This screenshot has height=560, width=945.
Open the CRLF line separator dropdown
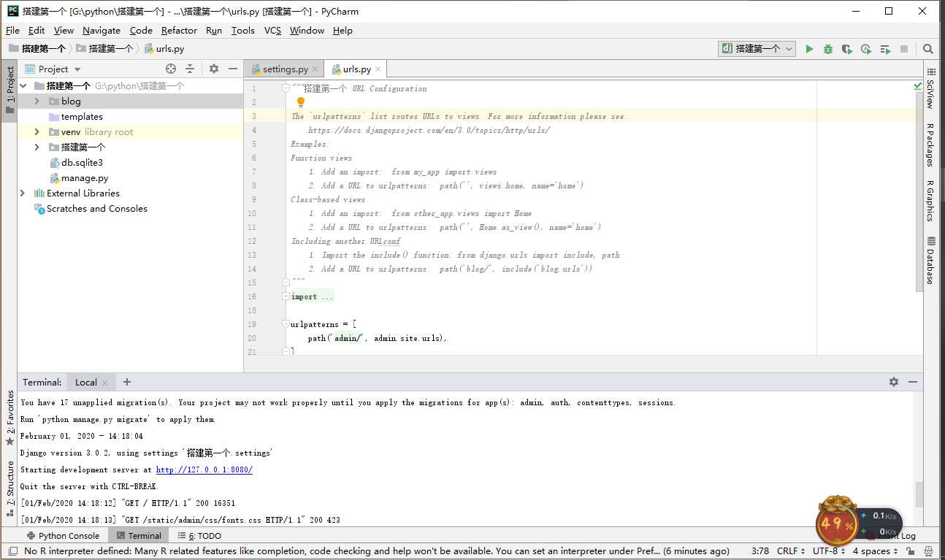click(x=791, y=551)
